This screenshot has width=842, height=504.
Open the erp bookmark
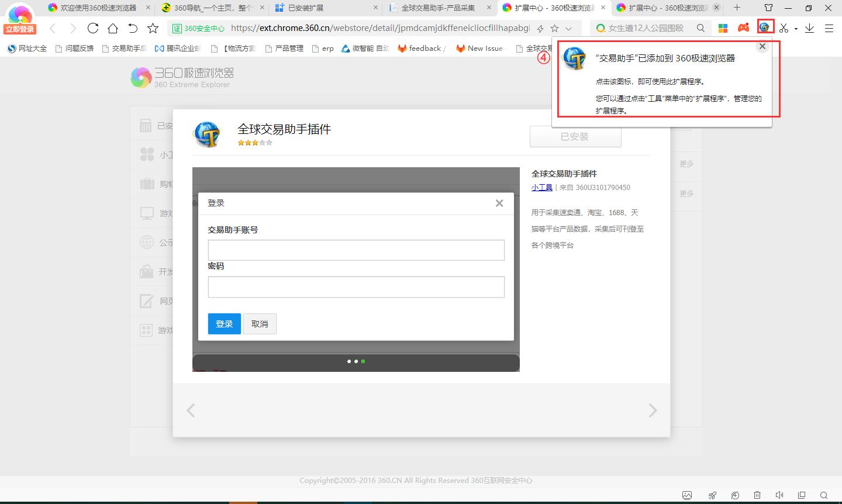[x=323, y=49]
